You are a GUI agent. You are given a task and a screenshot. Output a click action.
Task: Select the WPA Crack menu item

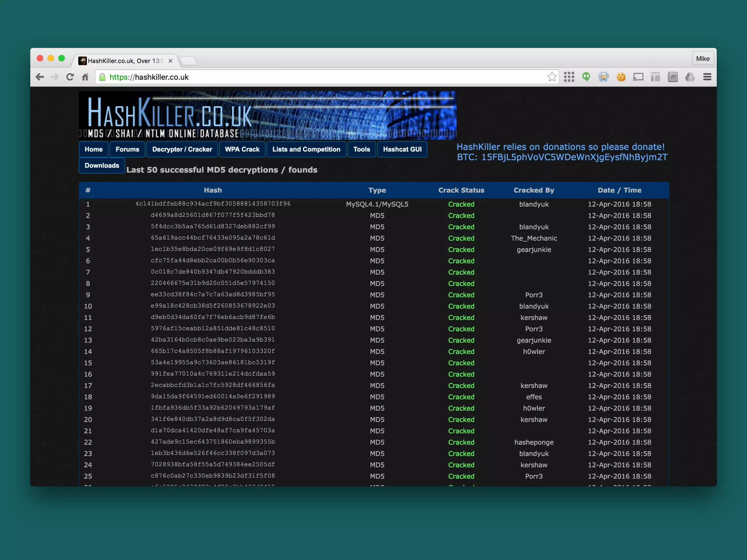pos(242,149)
